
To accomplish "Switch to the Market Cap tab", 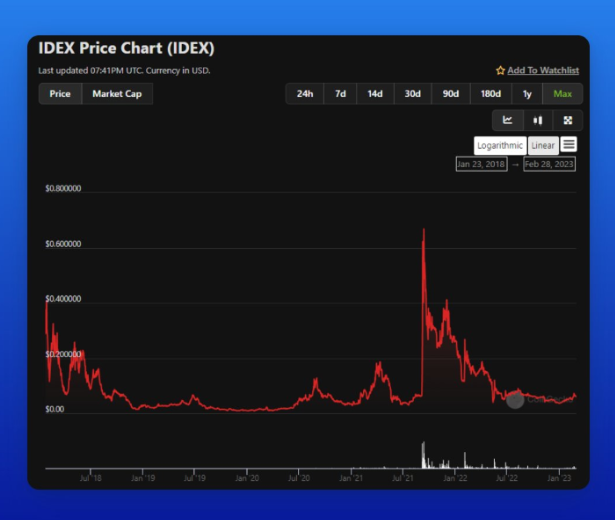I will point(117,94).
